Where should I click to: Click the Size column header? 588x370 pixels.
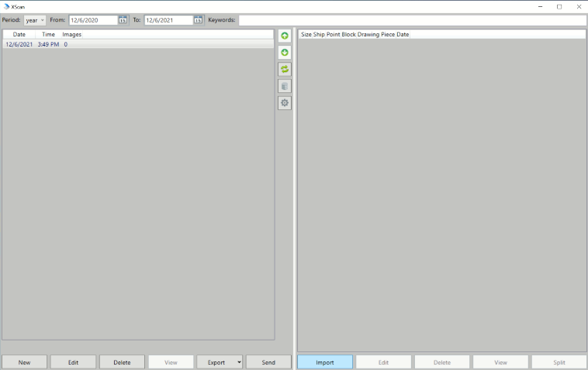click(x=306, y=34)
